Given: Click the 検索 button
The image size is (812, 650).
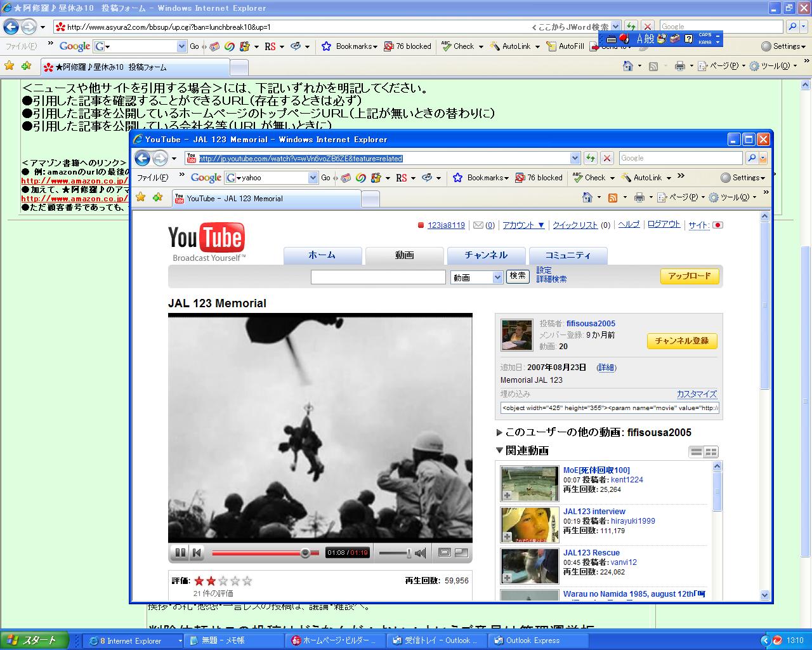Looking at the screenshot, I should point(518,276).
